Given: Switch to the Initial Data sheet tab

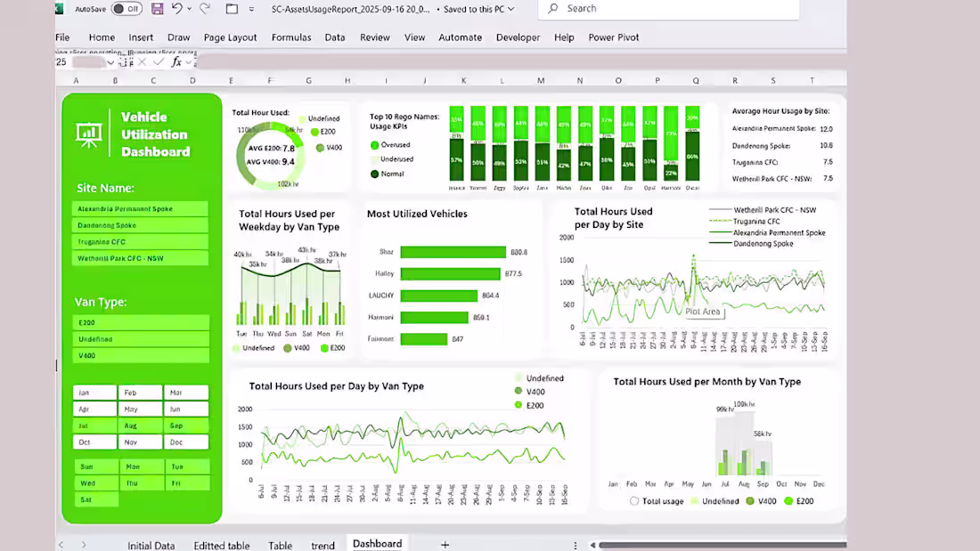Looking at the screenshot, I should (x=151, y=545).
